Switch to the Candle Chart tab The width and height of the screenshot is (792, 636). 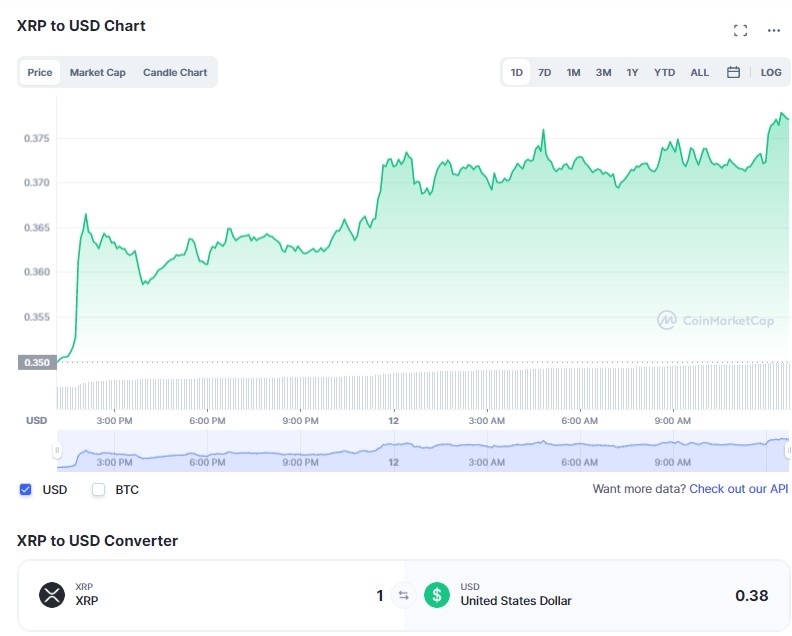pyautogui.click(x=175, y=72)
